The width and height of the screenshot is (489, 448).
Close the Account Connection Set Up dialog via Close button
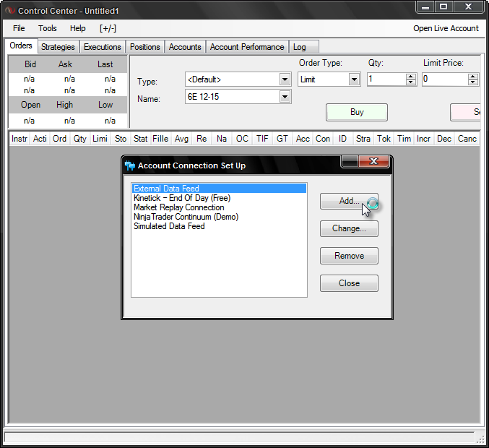(x=349, y=283)
